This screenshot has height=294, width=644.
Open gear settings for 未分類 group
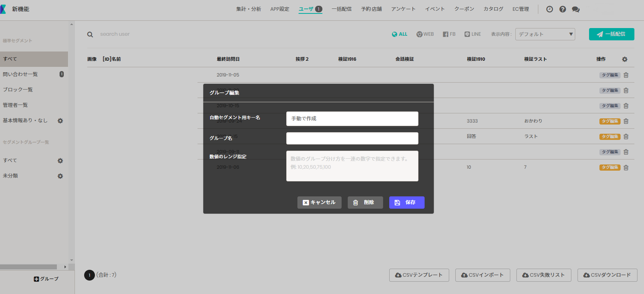60,176
